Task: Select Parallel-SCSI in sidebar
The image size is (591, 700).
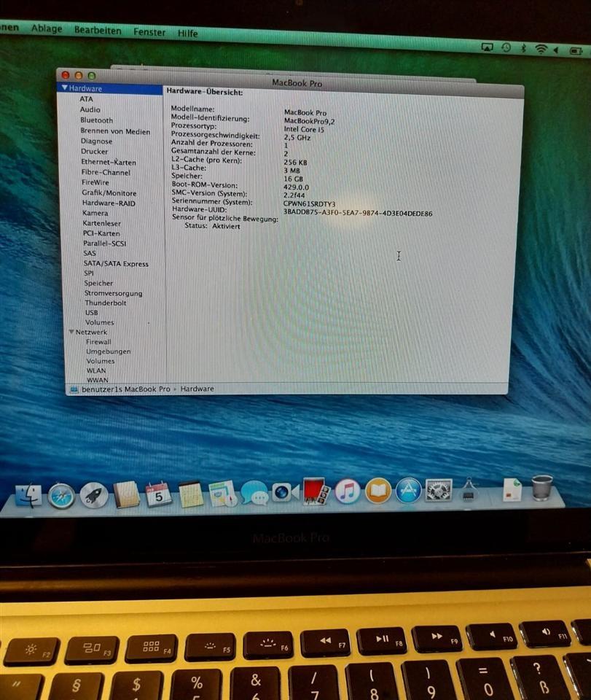Action: coord(104,244)
